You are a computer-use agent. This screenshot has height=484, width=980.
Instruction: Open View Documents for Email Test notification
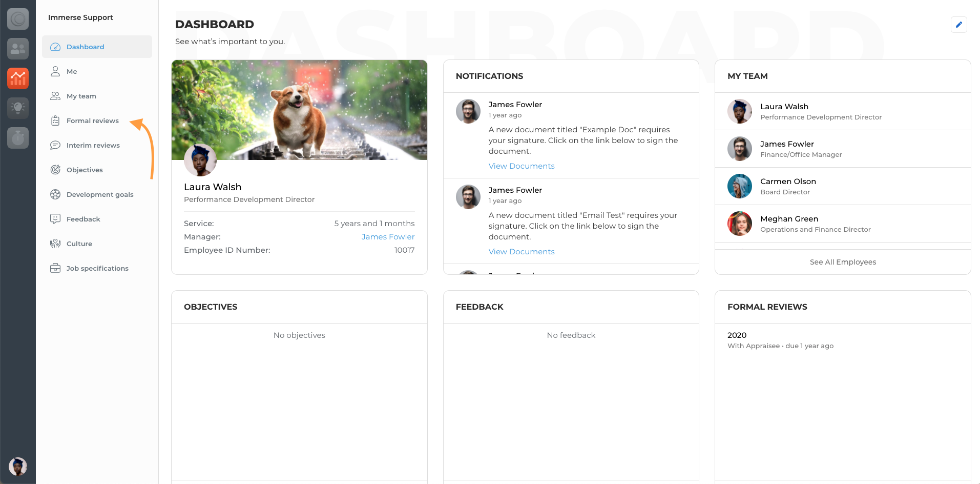coord(522,252)
